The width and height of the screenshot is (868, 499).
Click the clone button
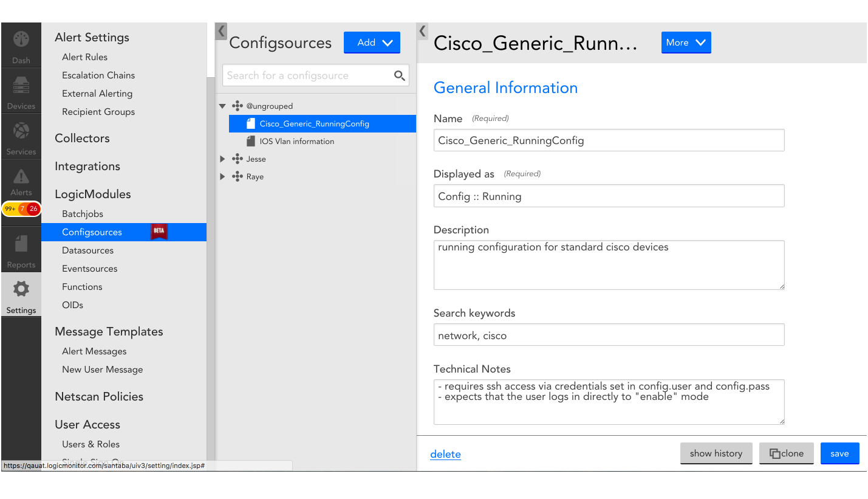coord(787,453)
